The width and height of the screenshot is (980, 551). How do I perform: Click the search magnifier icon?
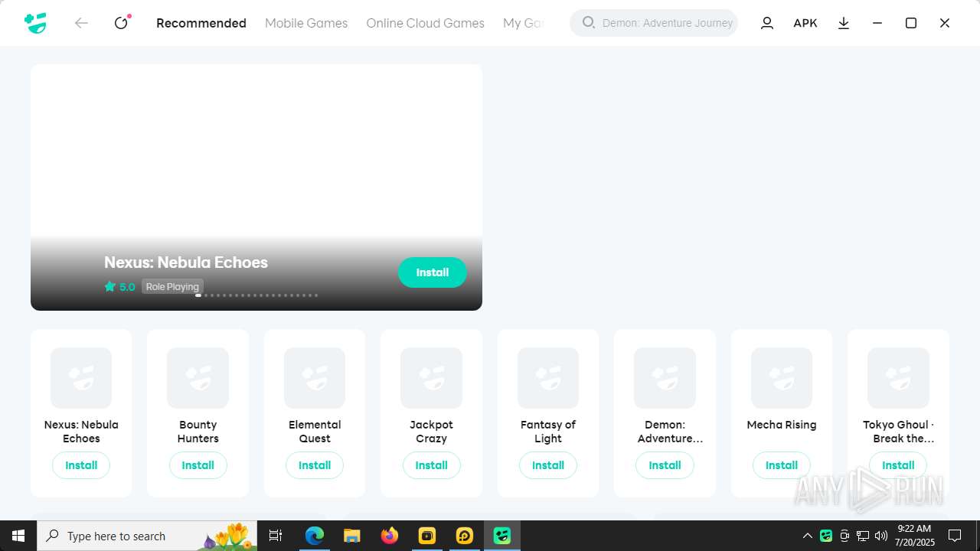tap(588, 22)
